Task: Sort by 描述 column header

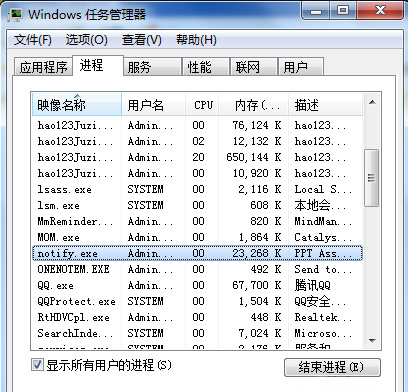Action: pyautogui.click(x=325, y=105)
